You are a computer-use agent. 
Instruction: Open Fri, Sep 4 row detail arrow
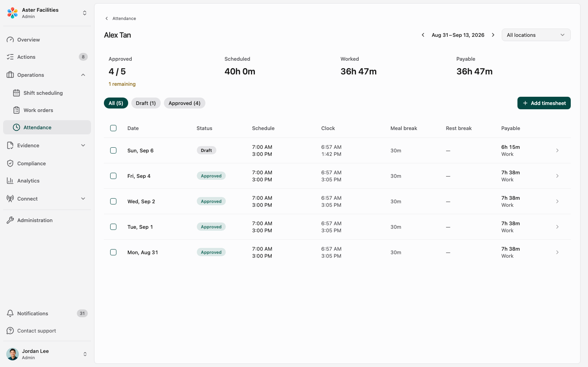(557, 176)
